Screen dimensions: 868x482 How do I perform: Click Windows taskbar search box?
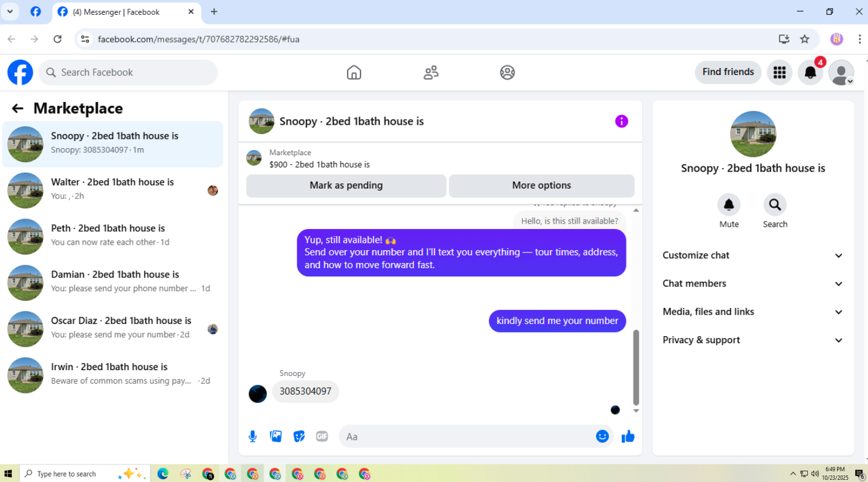[x=85, y=474]
